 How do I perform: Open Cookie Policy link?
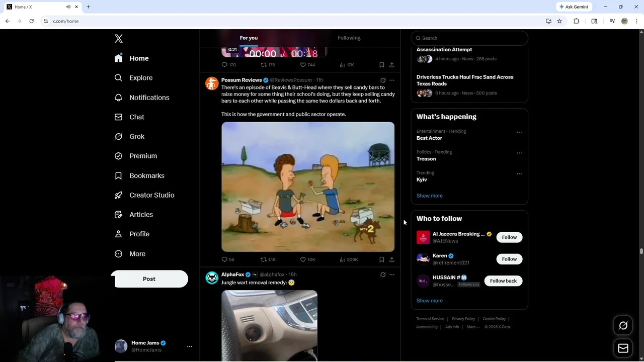(494, 319)
